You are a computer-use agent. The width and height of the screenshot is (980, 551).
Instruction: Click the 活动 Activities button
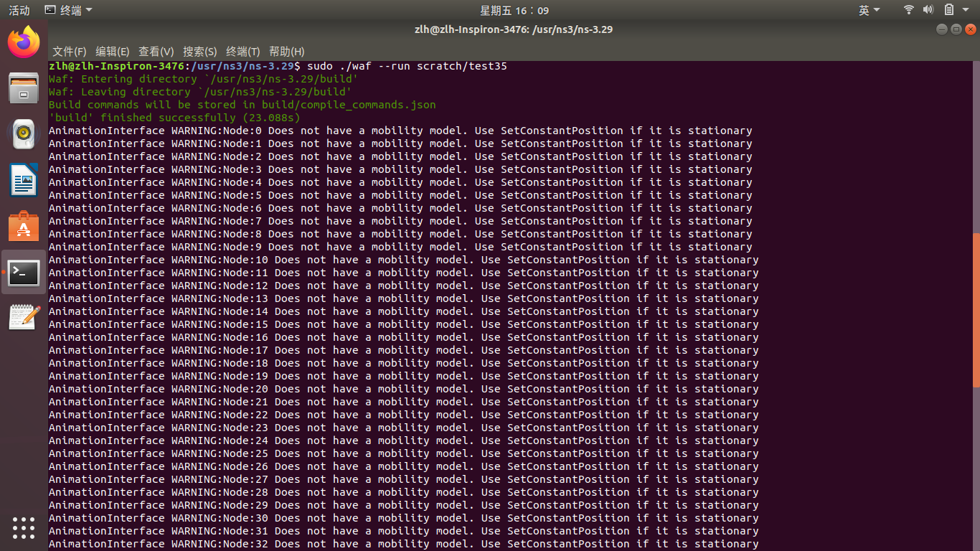(19, 10)
